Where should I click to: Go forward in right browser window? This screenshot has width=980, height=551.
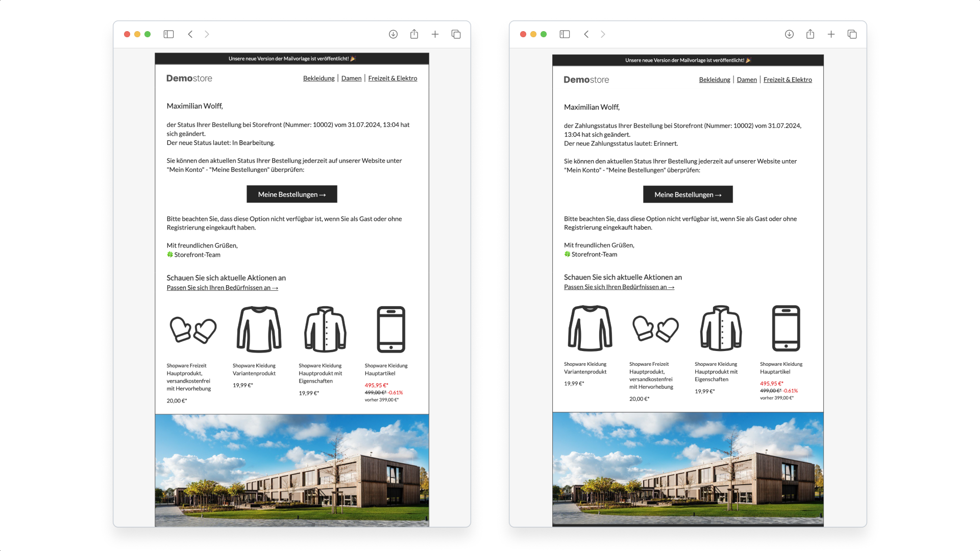(603, 34)
